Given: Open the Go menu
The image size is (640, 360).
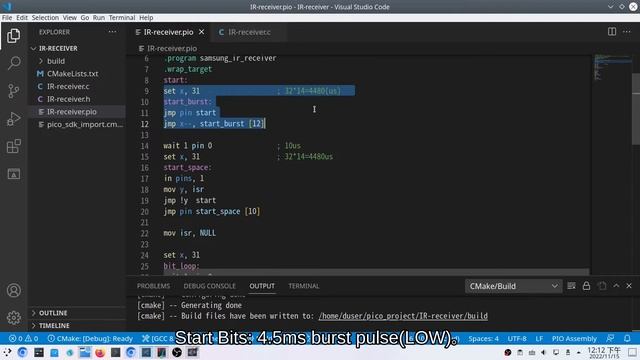Looking at the screenshot, I should (84, 18).
